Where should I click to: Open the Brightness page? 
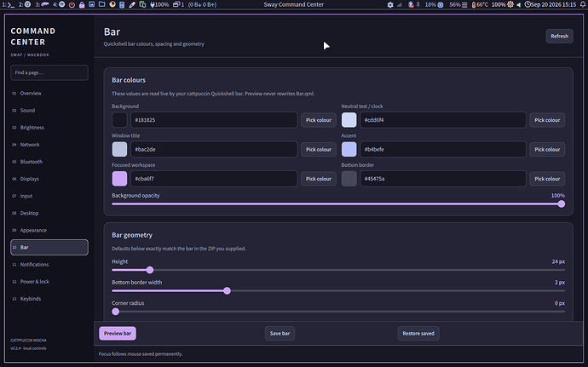[x=49, y=128]
